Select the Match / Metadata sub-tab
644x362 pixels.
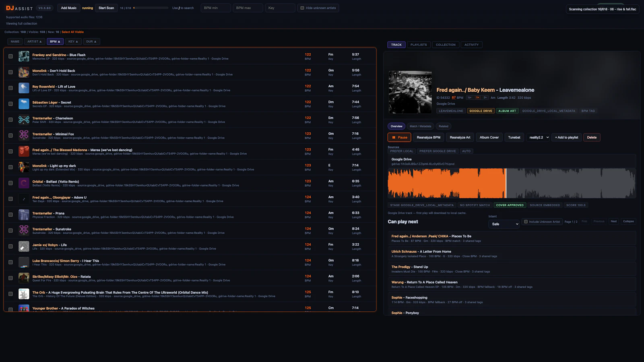point(420,126)
